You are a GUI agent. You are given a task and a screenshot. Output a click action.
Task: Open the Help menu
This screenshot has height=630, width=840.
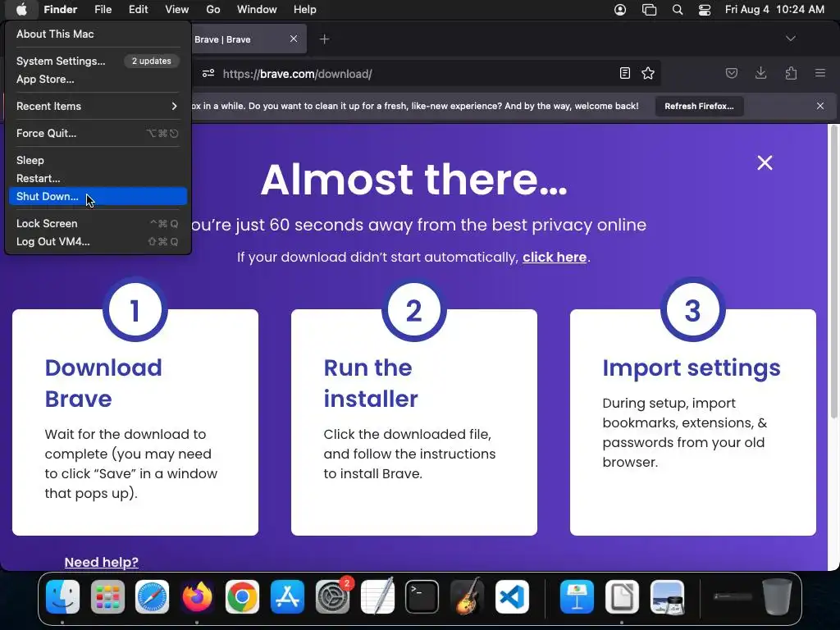coord(305,9)
